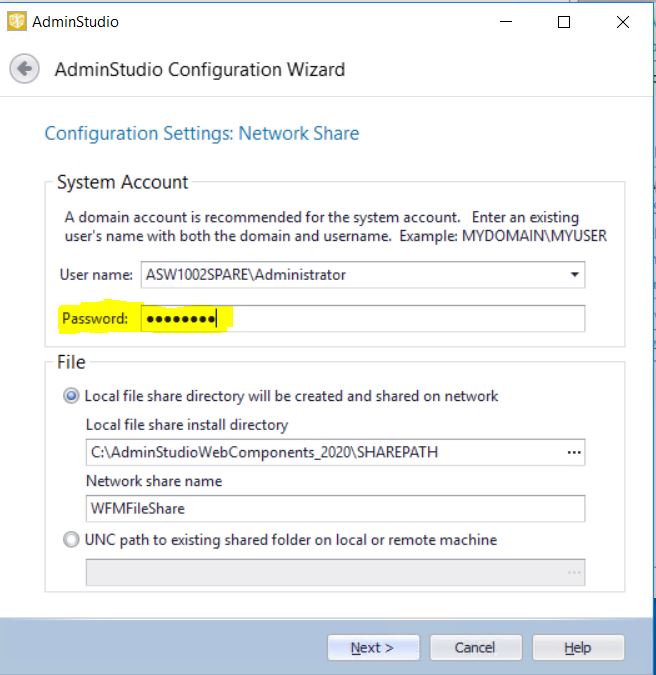This screenshot has width=656, height=675.
Task: Browse for local share directory with ellipsis button
Action: click(574, 452)
